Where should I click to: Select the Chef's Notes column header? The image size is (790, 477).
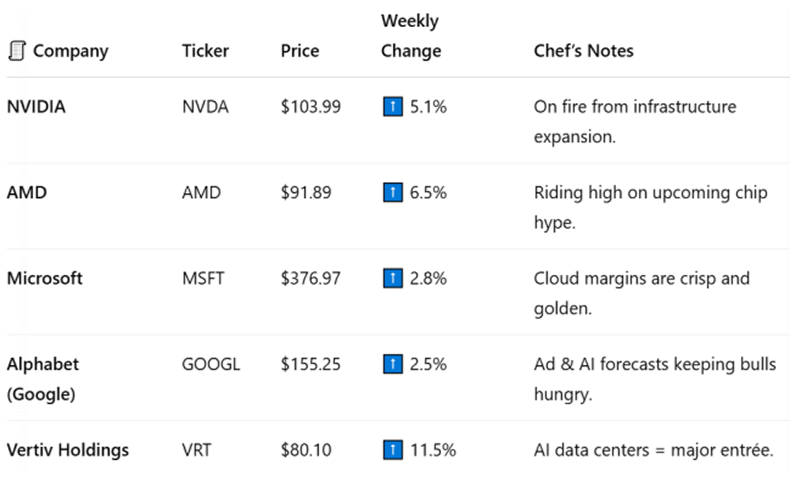[583, 51]
